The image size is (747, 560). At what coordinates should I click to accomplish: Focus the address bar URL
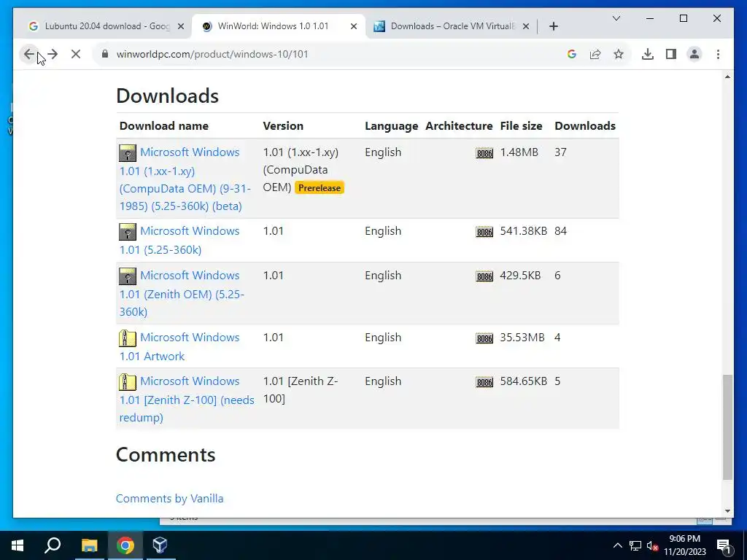(x=212, y=54)
